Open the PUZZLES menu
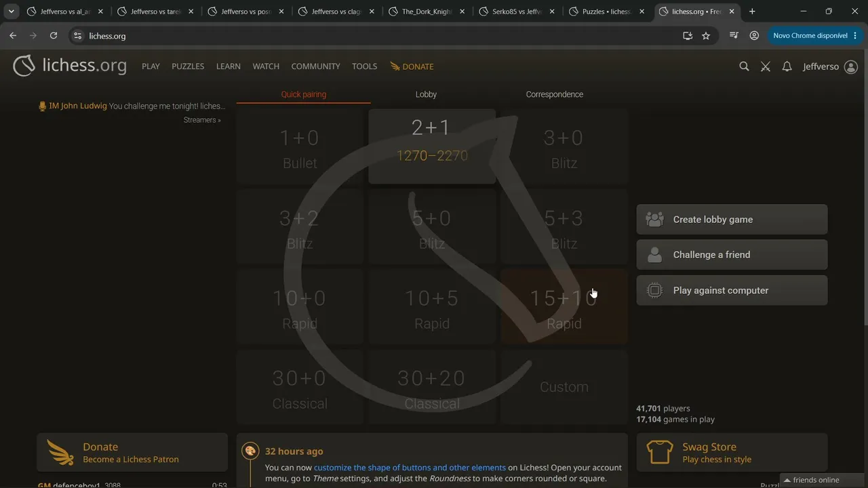868x488 pixels. pos(188,66)
